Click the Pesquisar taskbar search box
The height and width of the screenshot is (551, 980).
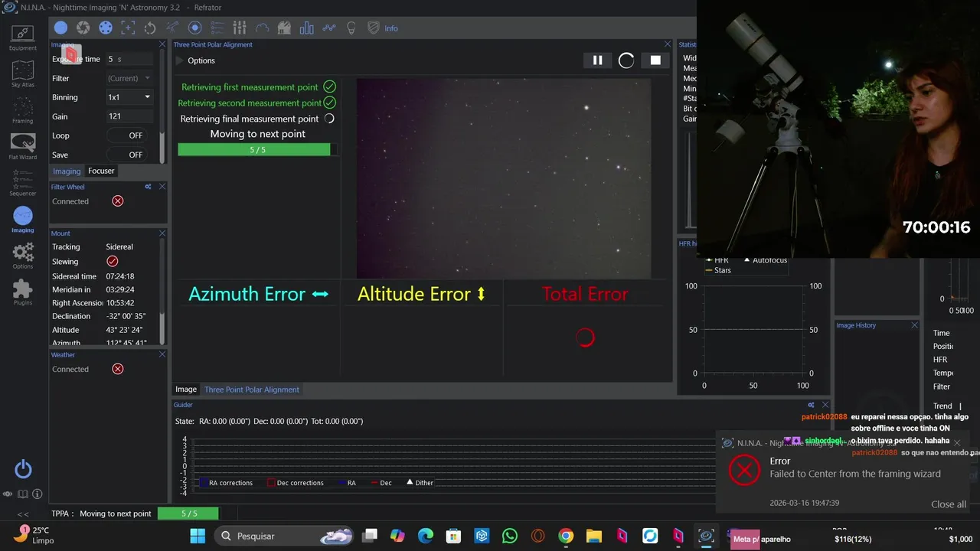[x=283, y=536]
